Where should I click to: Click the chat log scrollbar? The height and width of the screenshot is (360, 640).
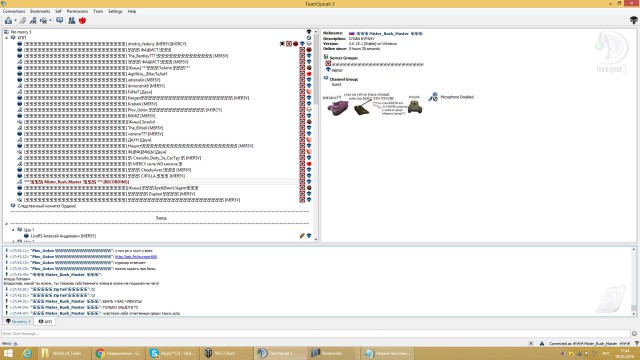coord(634,281)
